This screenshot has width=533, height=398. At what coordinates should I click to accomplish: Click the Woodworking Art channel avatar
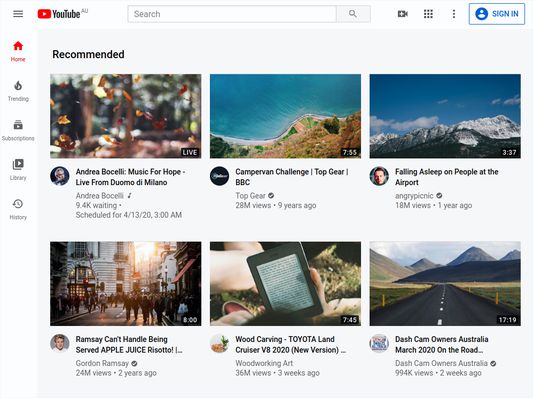(x=220, y=343)
